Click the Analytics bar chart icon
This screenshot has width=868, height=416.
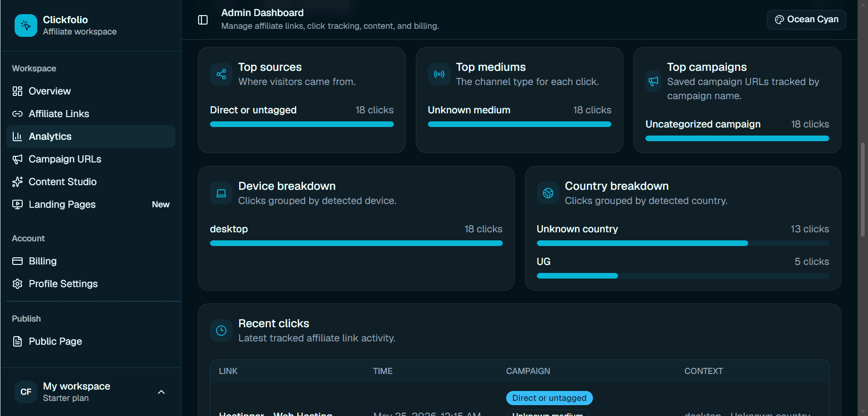point(17,136)
